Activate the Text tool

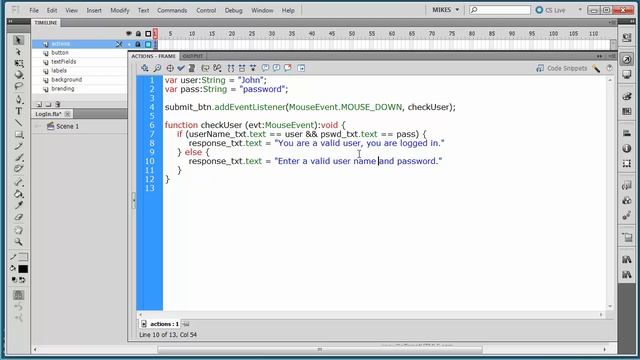18,111
